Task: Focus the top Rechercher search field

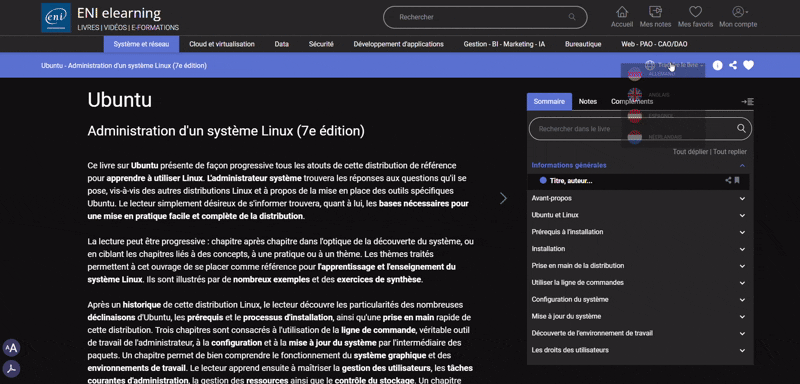Action: pos(485,17)
